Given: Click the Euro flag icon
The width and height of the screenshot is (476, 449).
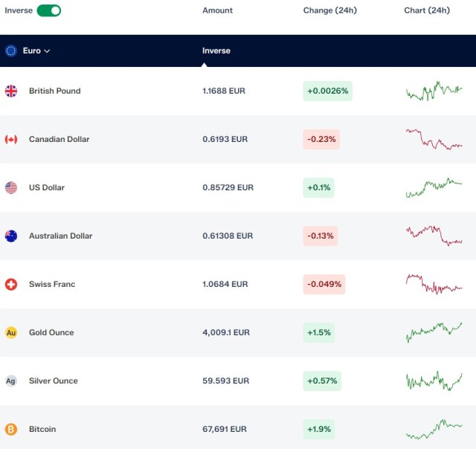Looking at the screenshot, I should tap(11, 51).
